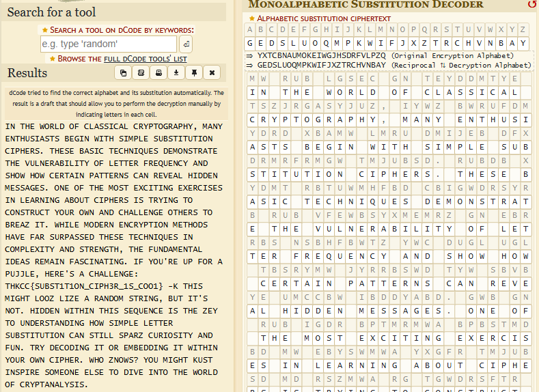539x392 pixels.
Task: Select the substitution input under header W
Action: point(490,44)
